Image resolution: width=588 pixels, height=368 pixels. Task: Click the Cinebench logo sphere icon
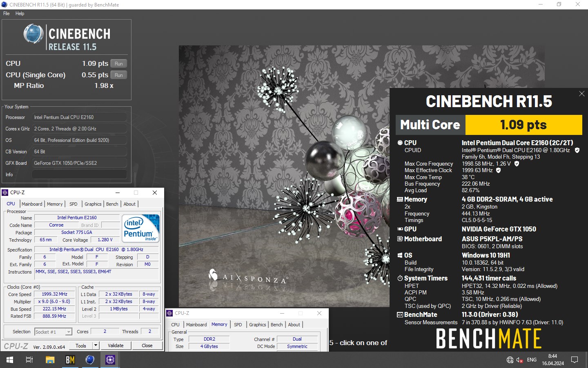[x=33, y=34]
